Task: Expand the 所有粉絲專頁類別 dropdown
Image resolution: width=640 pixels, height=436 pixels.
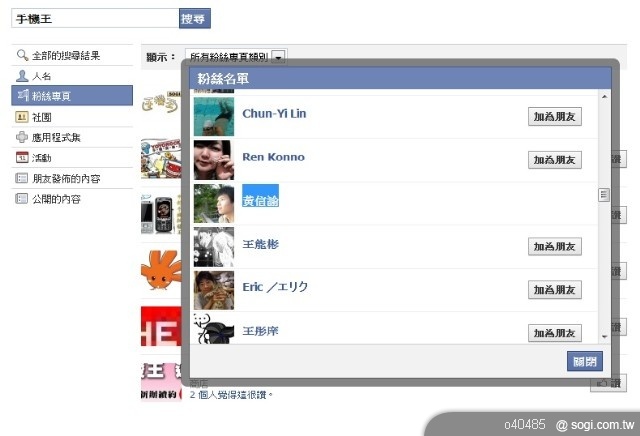Action: [x=278, y=57]
